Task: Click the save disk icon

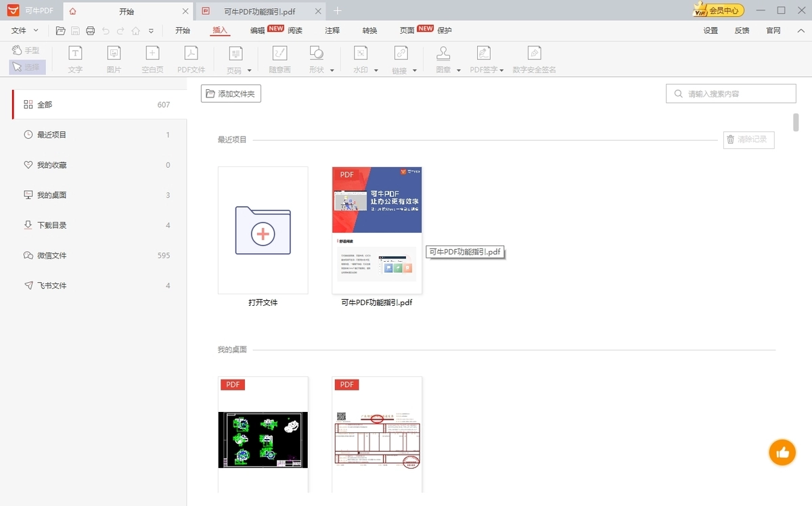Action: [75, 30]
